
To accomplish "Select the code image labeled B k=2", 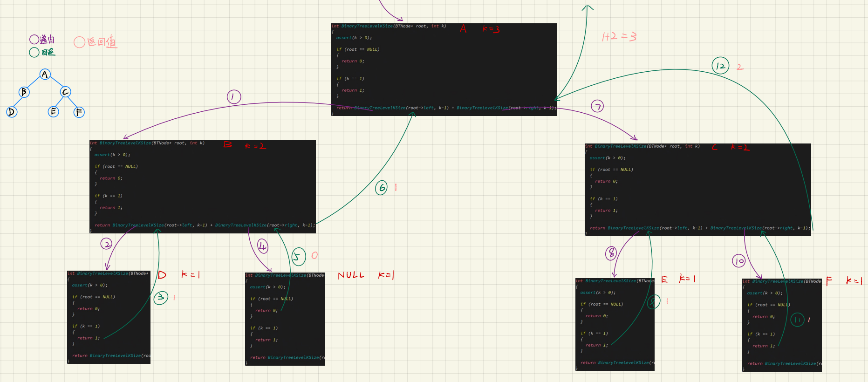I will tap(203, 187).
